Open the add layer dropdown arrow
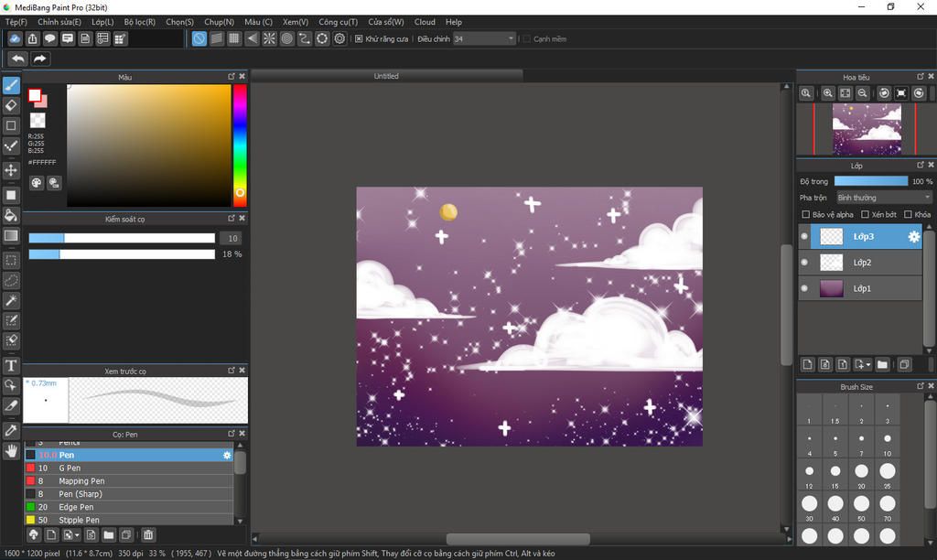937x560 pixels. click(868, 364)
